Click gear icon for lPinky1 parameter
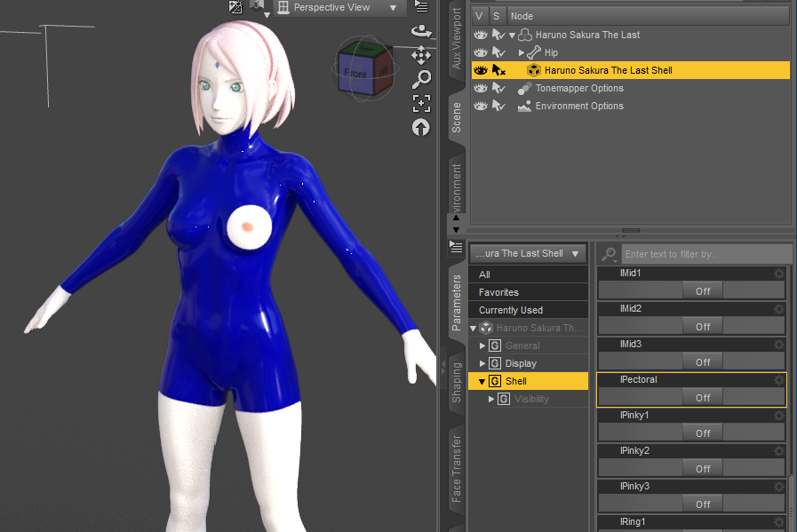Viewport: 797px width, 532px height. pyautogui.click(x=778, y=416)
